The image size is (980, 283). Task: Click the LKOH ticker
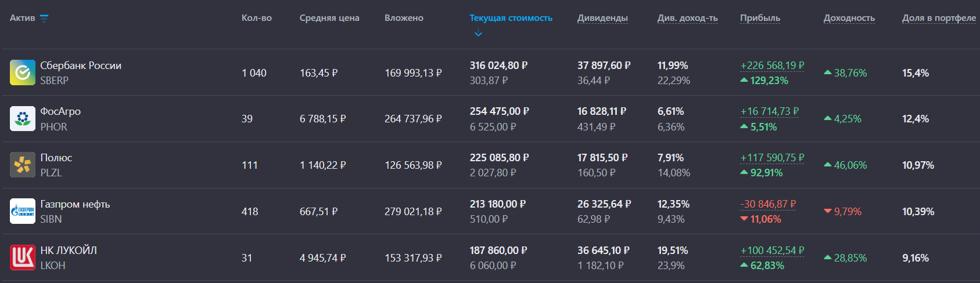point(52,266)
